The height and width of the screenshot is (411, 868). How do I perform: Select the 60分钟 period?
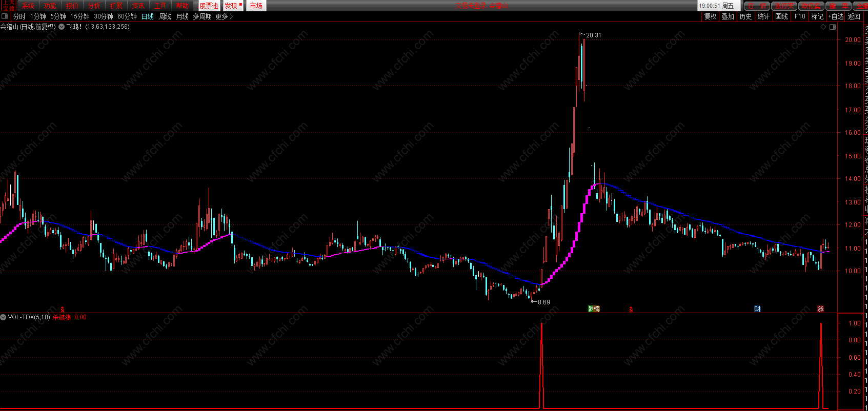point(127,16)
